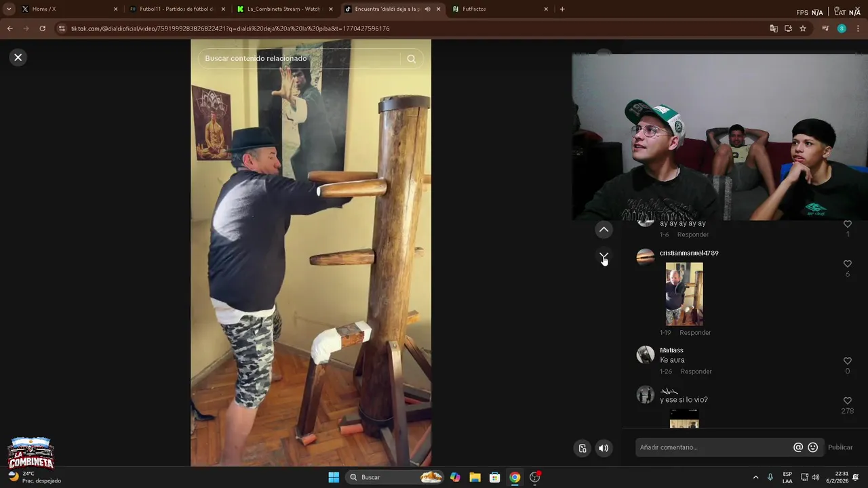
Task: Close the FutFactos tab
Action: point(546,9)
